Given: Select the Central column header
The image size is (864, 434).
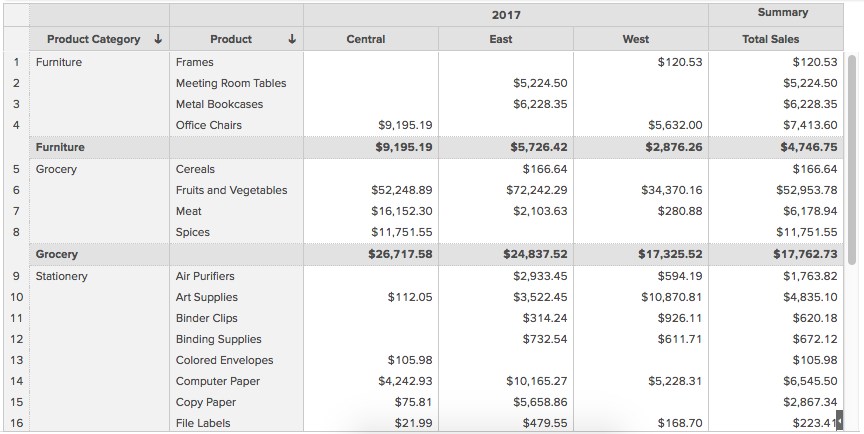Looking at the screenshot, I should point(366,40).
